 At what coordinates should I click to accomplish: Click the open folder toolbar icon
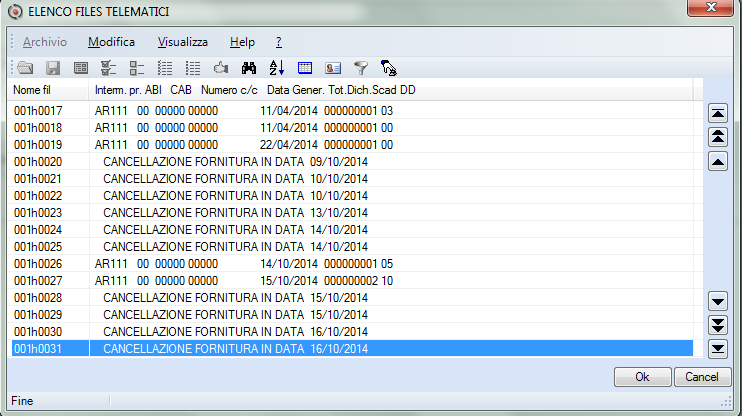pyautogui.click(x=25, y=68)
